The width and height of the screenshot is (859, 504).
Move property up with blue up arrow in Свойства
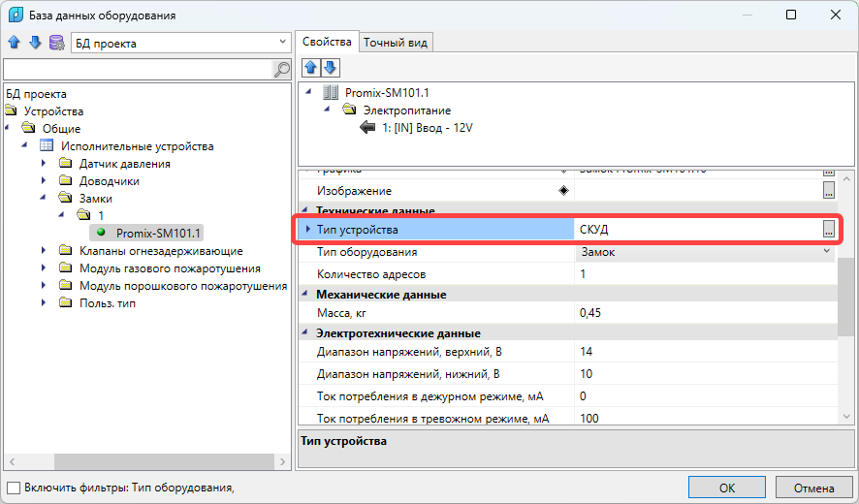click(310, 68)
